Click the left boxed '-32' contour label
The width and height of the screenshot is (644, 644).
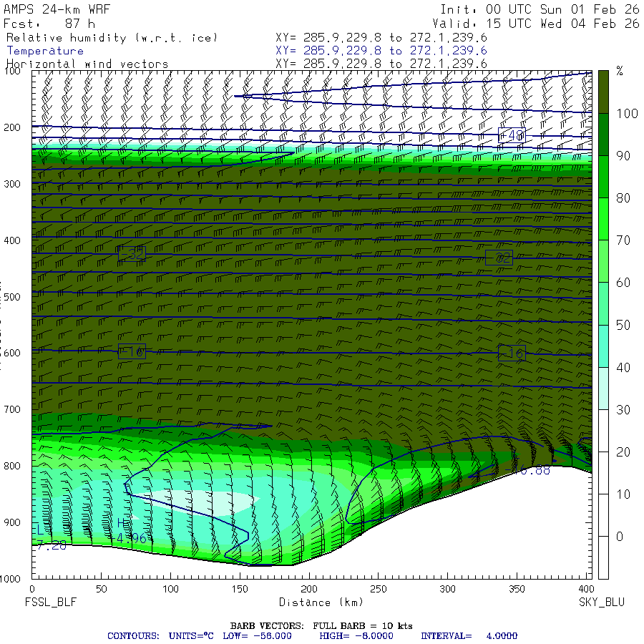pyautogui.click(x=132, y=254)
